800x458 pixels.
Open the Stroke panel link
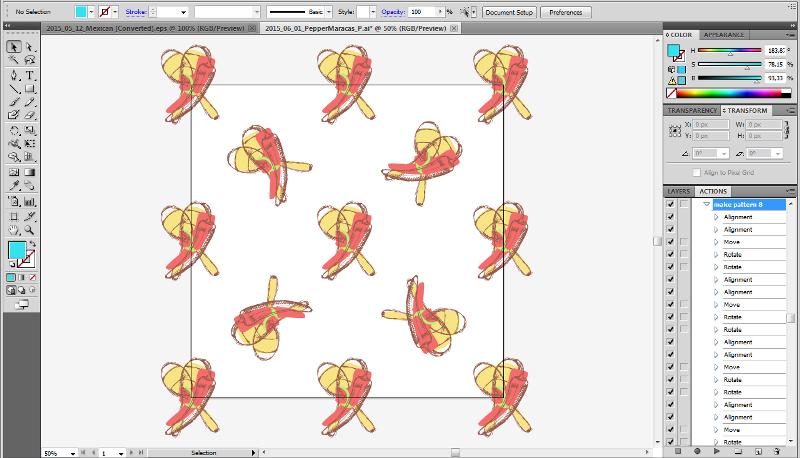pyautogui.click(x=136, y=12)
